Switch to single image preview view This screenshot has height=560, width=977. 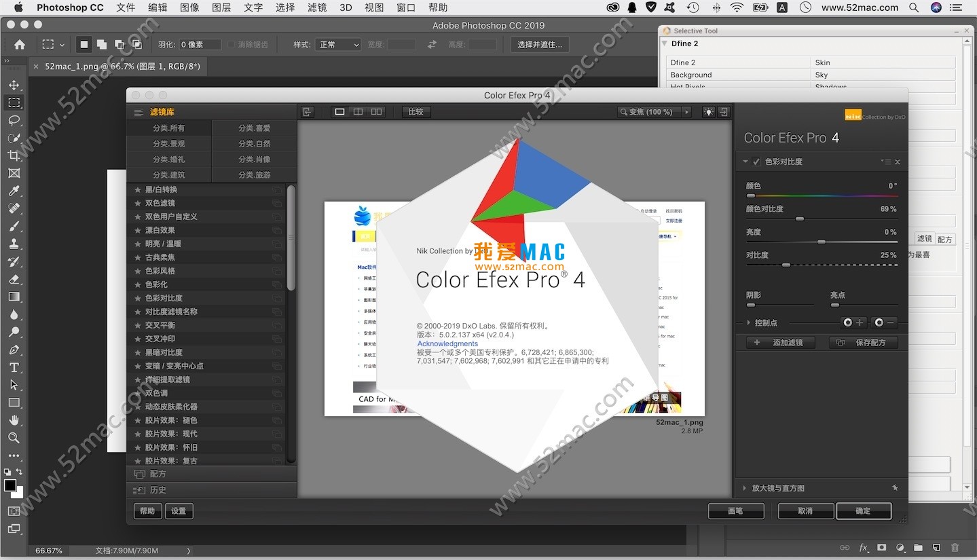tap(340, 112)
